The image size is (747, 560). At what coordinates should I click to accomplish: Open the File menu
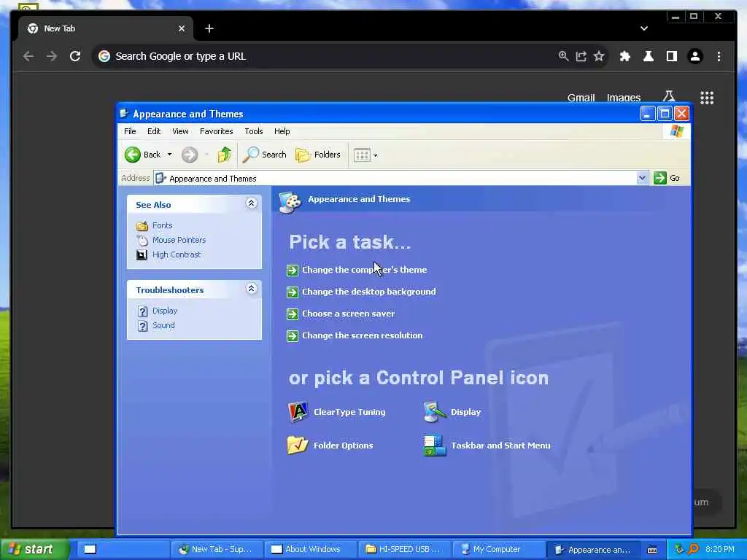pos(130,131)
